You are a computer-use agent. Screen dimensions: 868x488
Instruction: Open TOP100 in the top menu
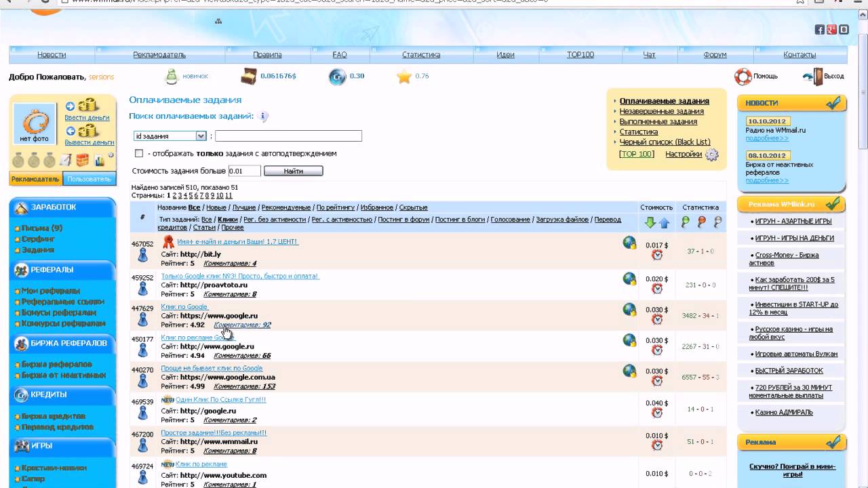click(580, 55)
